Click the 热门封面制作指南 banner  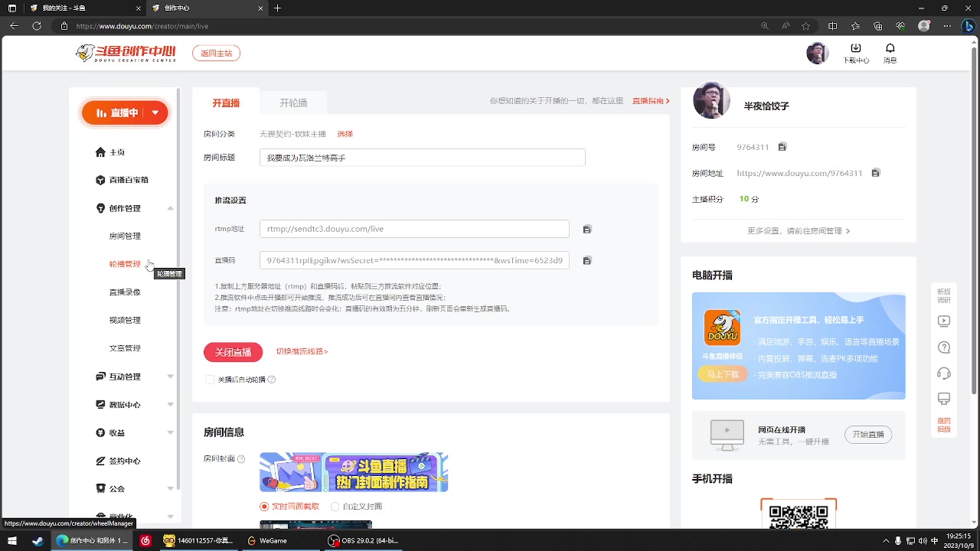click(354, 471)
